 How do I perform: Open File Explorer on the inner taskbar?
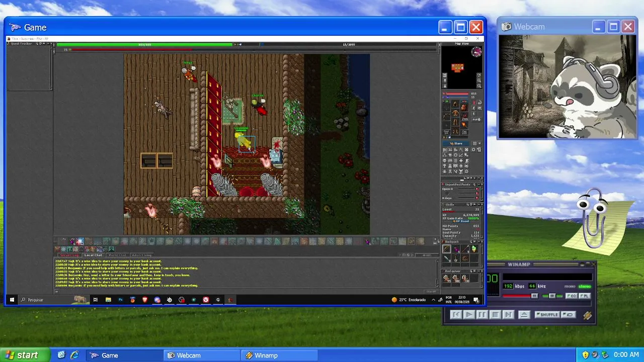pos(108,300)
